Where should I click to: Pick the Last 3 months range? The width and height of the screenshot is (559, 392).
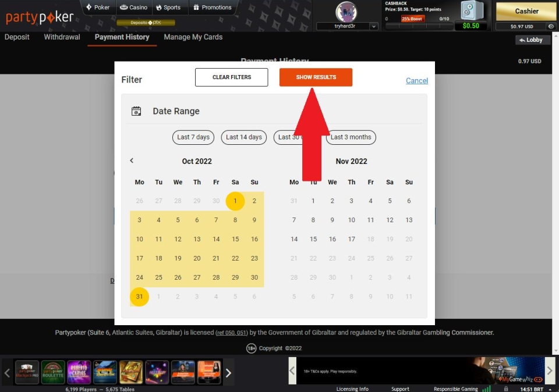[x=351, y=137]
